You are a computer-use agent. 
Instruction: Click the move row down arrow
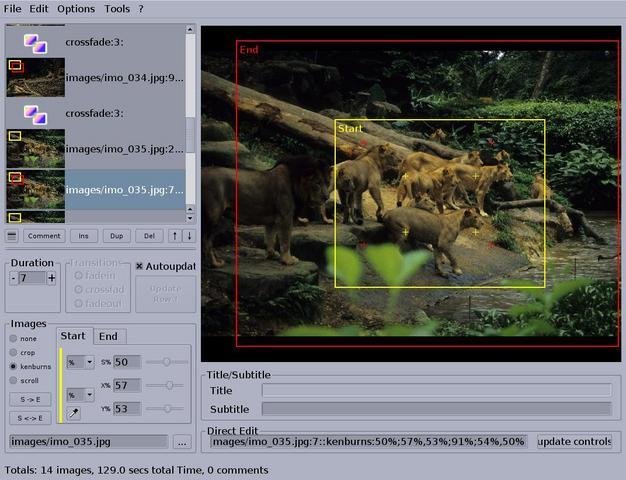[190, 236]
